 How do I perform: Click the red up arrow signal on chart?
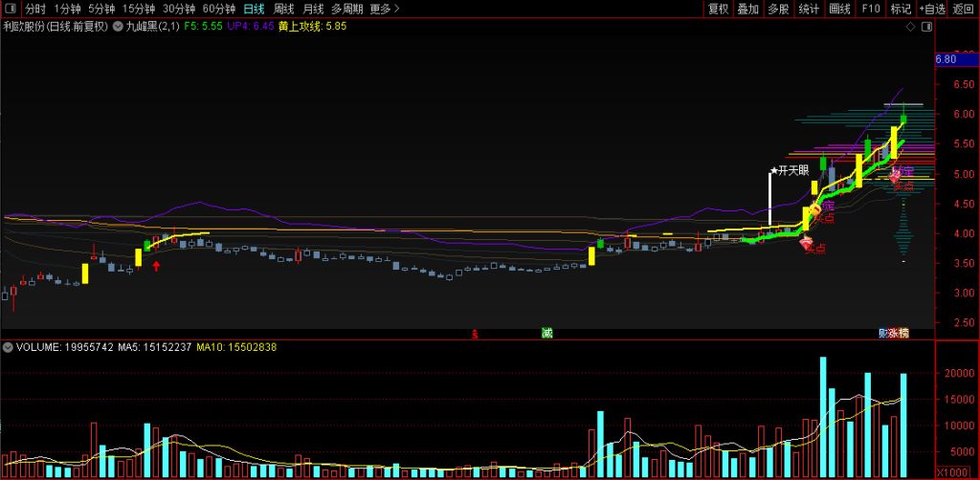tap(156, 266)
